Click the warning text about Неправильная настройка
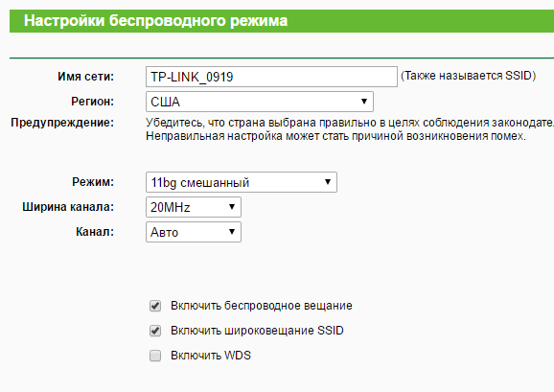 tap(336, 136)
